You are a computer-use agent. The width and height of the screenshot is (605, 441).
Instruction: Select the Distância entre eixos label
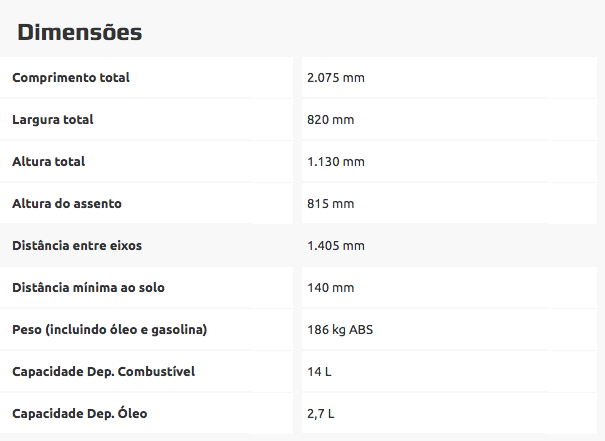click(84, 245)
